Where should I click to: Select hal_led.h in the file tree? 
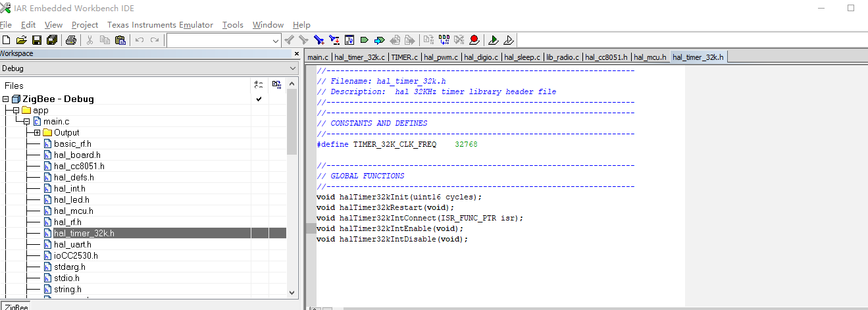pos(71,199)
